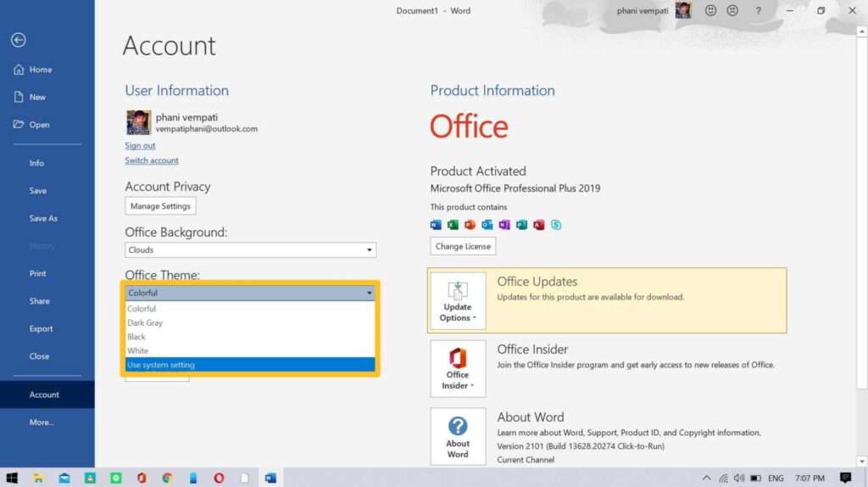Open the Windows Start menu
This screenshot has height=487, width=868.
pyautogui.click(x=12, y=478)
